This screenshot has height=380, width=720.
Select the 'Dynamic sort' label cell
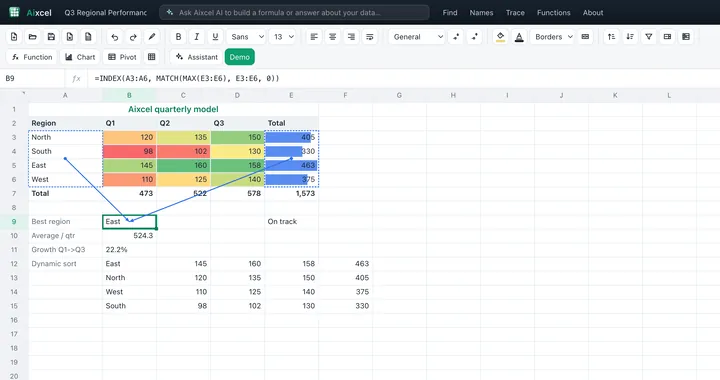click(x=65, y=263)
